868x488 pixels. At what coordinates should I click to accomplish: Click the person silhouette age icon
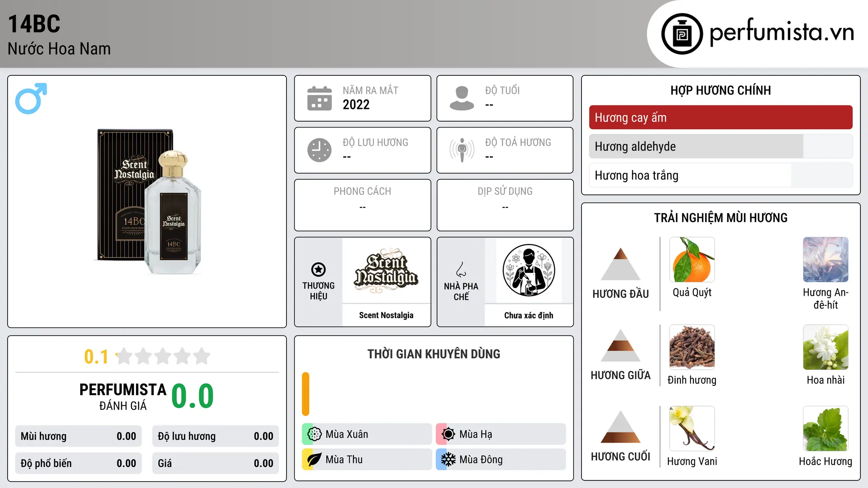click(x=462, y=98)
